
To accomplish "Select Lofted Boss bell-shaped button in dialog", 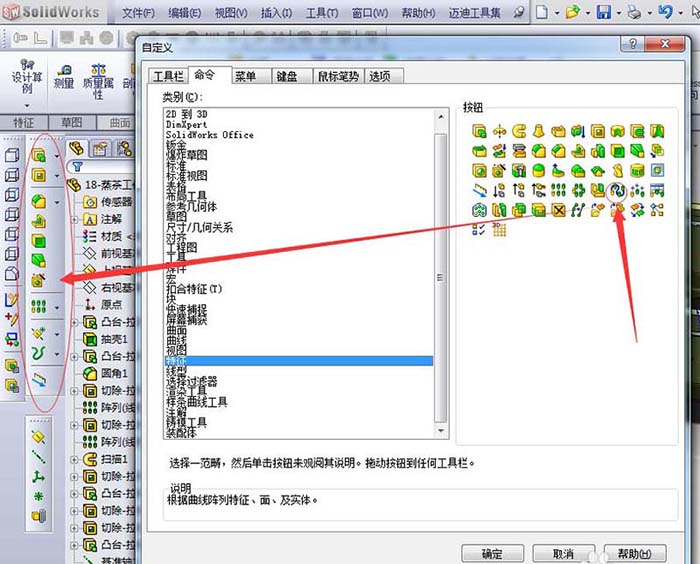I will click(538, 131).
